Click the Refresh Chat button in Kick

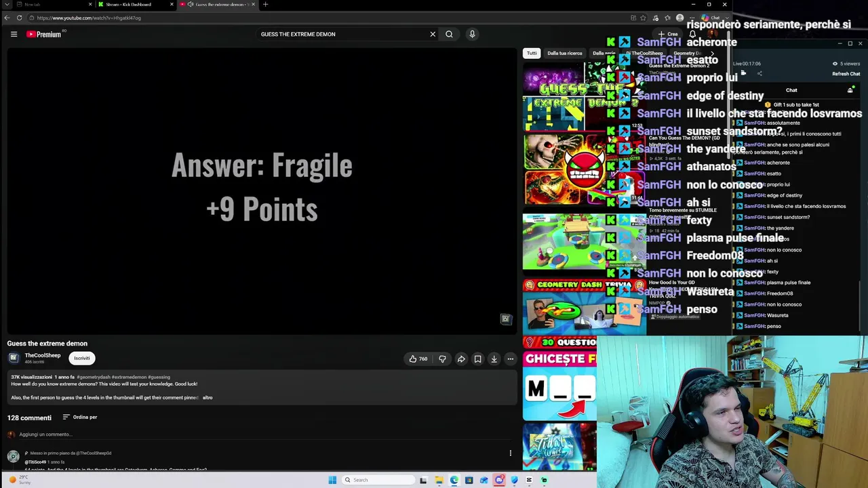[x=846, y=74]
